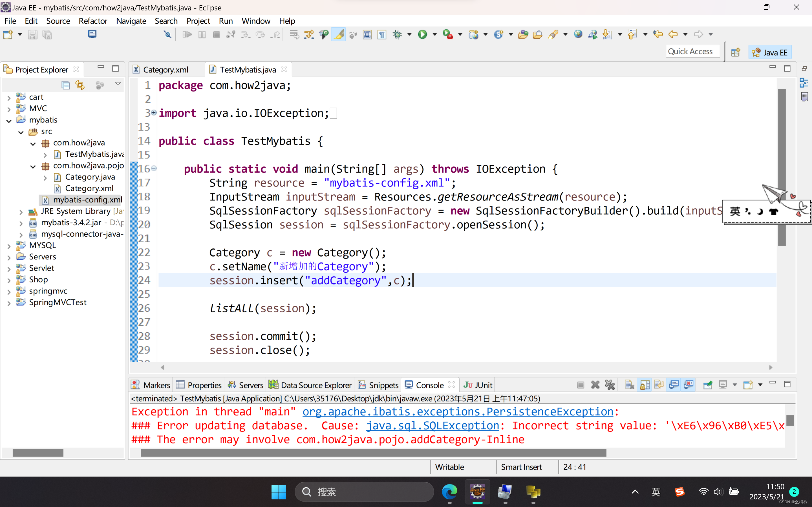Switch to the Category.xml editor tab

click(166, 69)
